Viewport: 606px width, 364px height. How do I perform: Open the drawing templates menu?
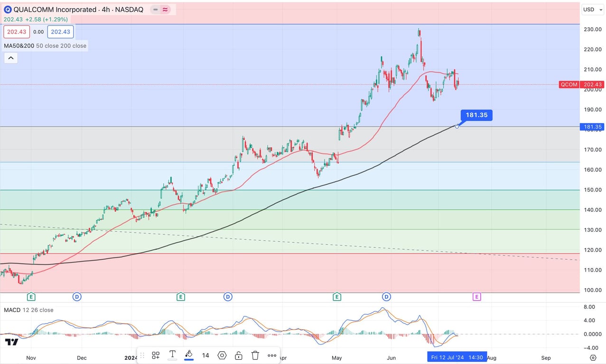pos(156,355)
